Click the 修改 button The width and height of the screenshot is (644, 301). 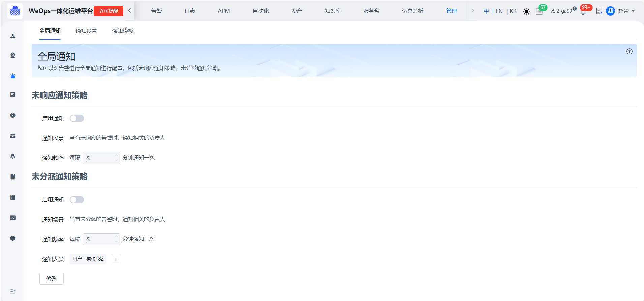(x=52, y=279)
